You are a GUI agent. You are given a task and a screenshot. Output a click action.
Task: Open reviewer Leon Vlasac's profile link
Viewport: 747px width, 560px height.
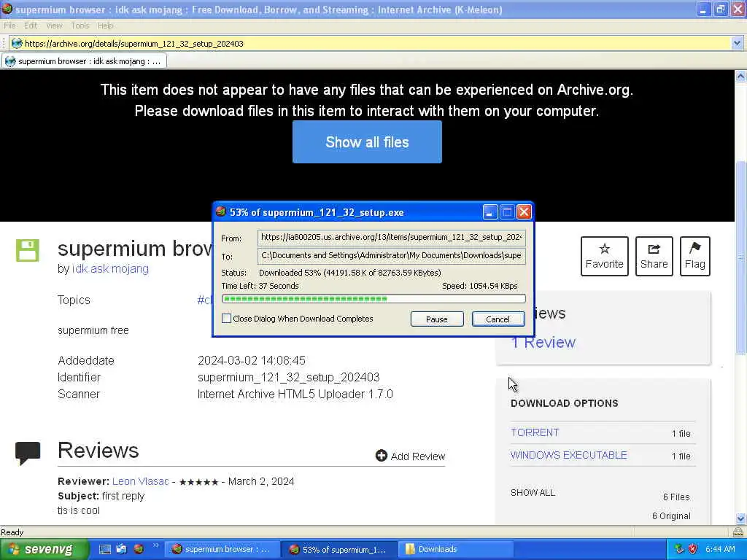tap(141, 481)
